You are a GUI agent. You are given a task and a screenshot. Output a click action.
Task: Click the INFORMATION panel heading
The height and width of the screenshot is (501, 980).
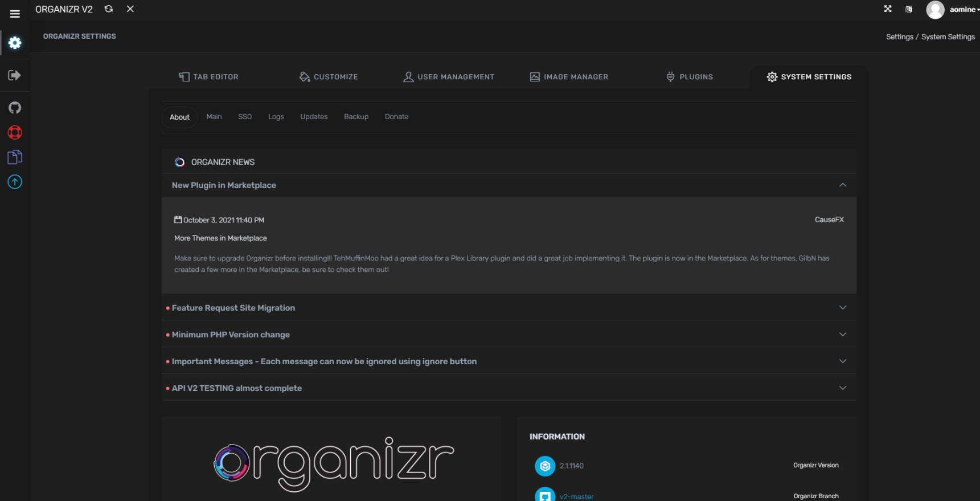tap(557, 437)
